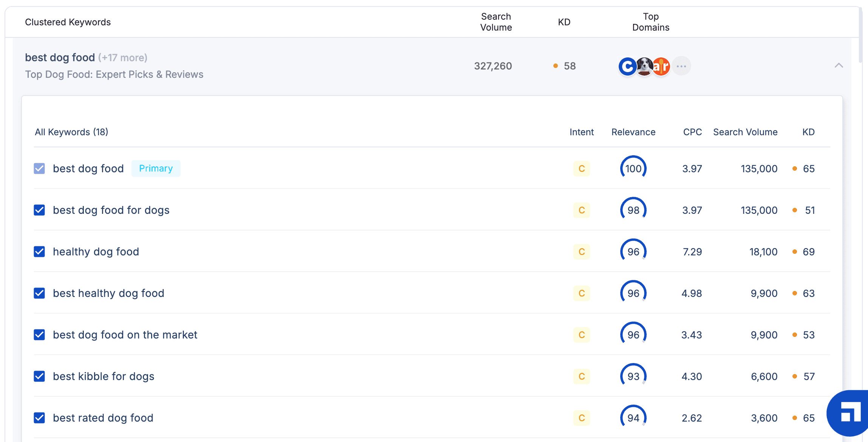Uncheck best kibble for dogs

coord(39,376)
